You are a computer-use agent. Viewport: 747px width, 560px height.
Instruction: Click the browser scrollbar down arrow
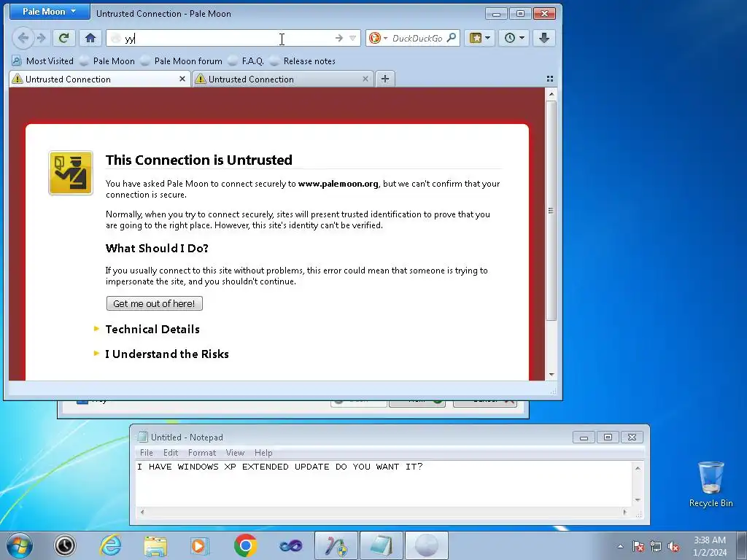coord(551,375)
